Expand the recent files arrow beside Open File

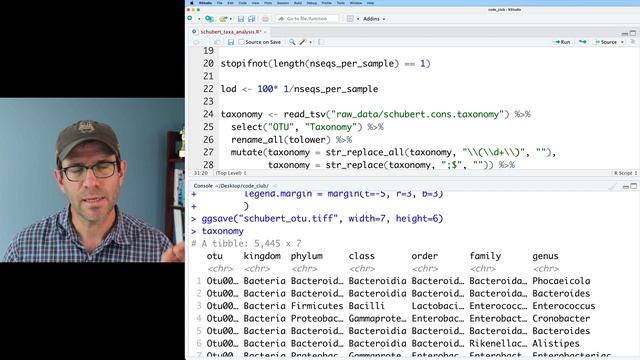pyautogui.click(x=231, y=19)
